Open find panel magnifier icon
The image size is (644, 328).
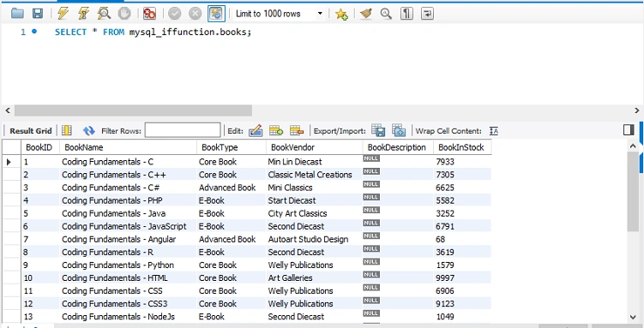point(386,14)
